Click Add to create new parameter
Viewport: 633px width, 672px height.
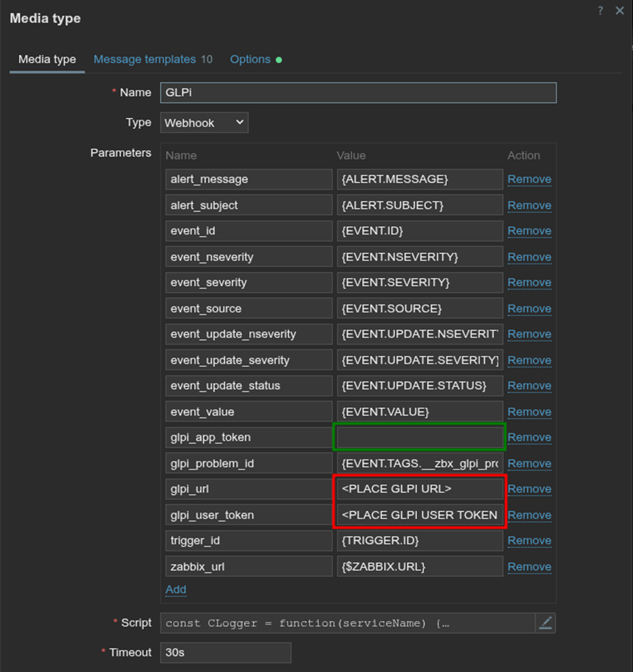click(175, 589)
